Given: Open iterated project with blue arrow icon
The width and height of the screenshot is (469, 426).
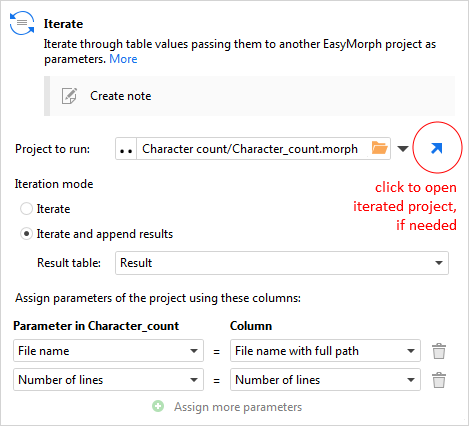Looking at the screenshot, I should [436, 148].
